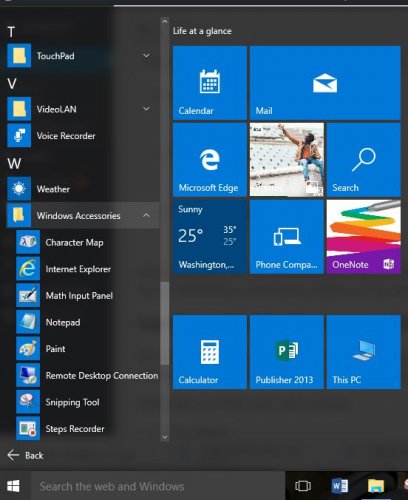Viewport: 408px width, 500px height.
Task: Click the V alphabet section header
Action: click(x=12, y=84)
